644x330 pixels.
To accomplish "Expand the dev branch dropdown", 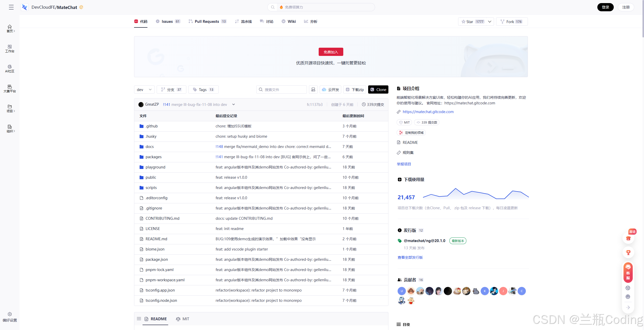I will point(144,89).
